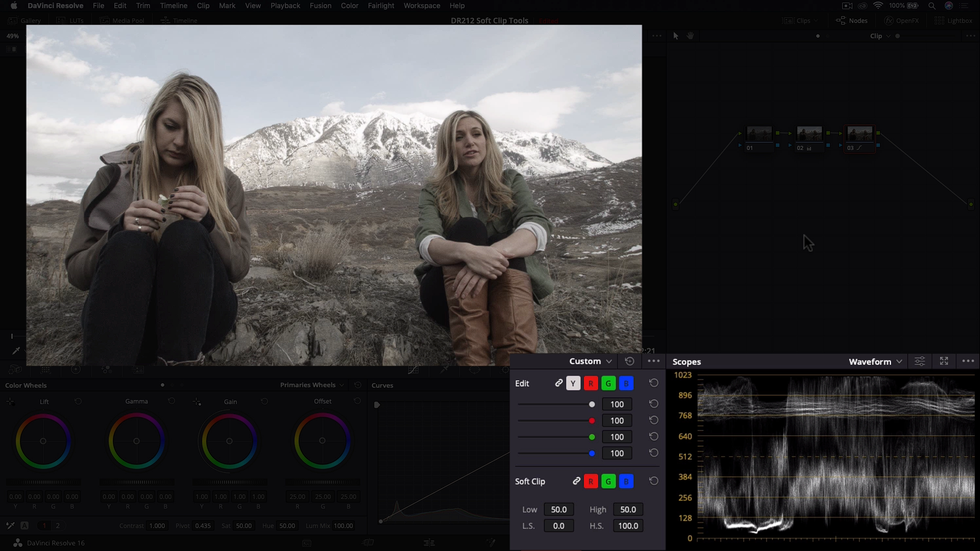Reset the Edit curve channels

click(653, 383)
